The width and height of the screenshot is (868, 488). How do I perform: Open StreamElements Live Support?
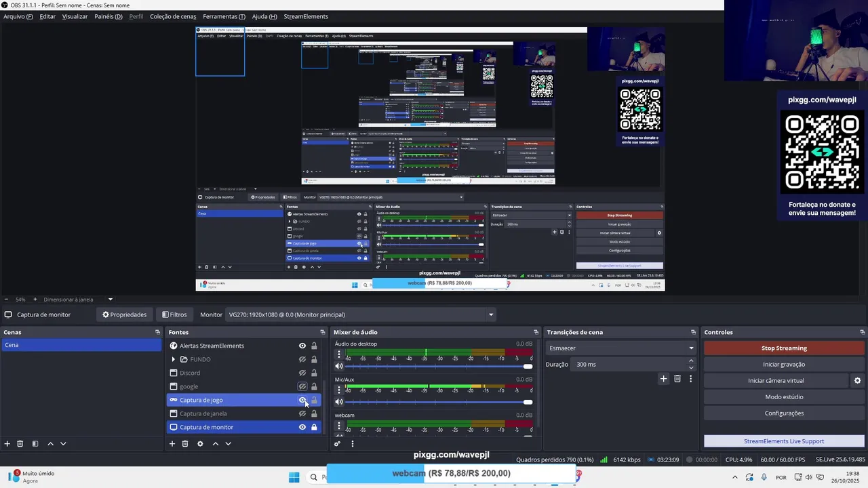pyautogui.click(x=784, y=441)
